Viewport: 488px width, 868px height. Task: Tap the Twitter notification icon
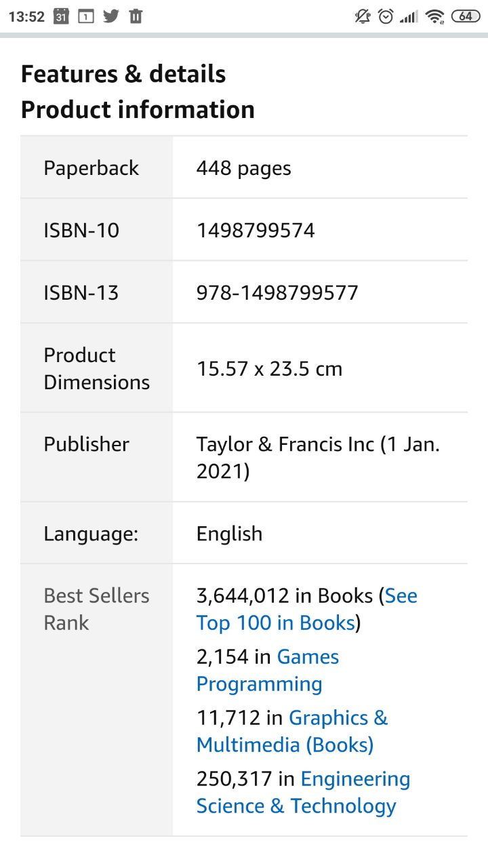click(x=110, y=16)
